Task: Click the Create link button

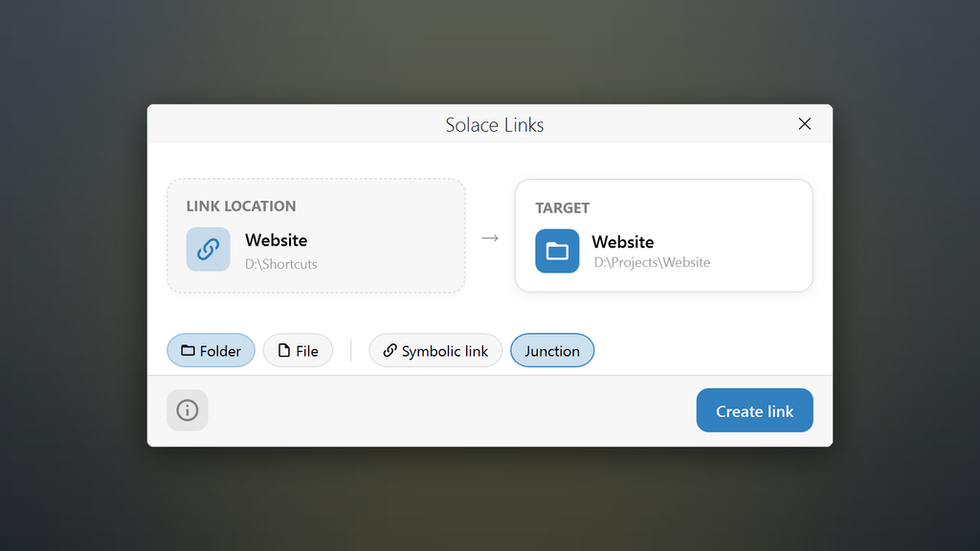Action: [754, 410]
